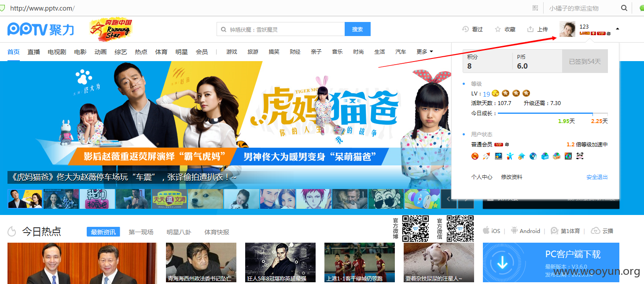Click the 收藏 star icon

[498, 29]
